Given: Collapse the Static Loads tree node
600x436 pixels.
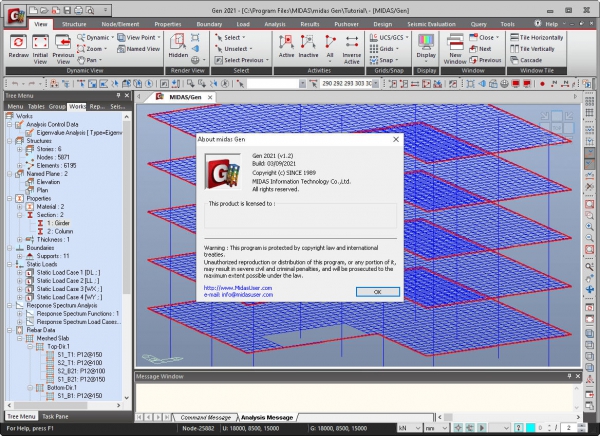Looking at the screenshot, I should (10, 264).
